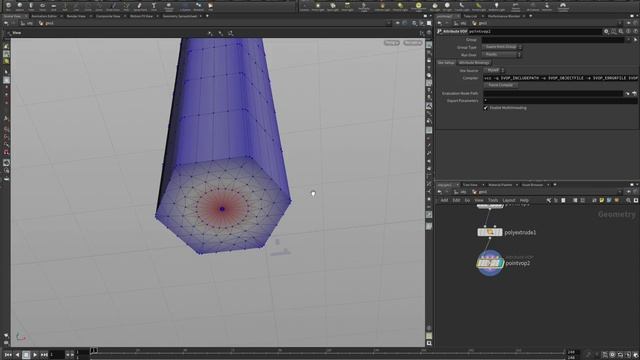Viewport: 640px width, 360px height.
Task: Open Group Type dropdown
Action: tap(502, 47)
